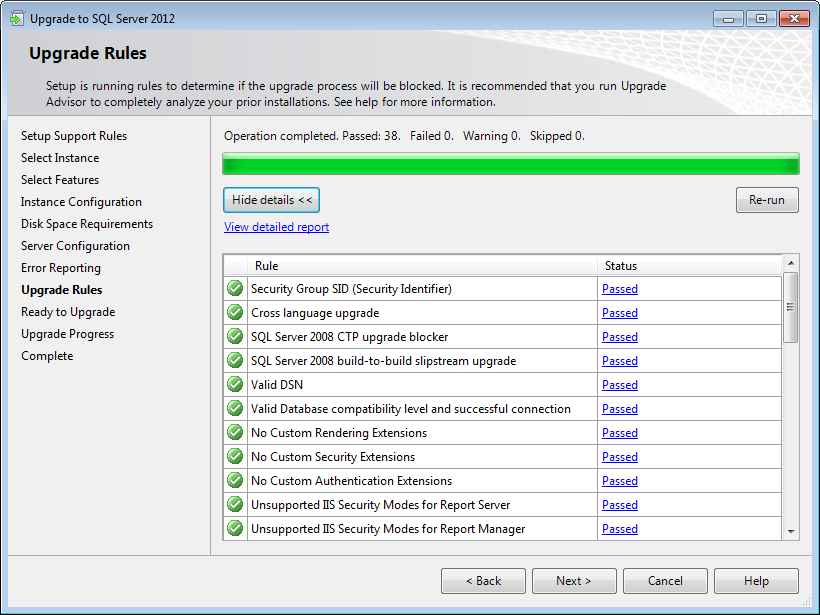This screenshot has height=615, width=820.
Task: Click green check icon for Valid DSN rule
Action: [235, 384]
